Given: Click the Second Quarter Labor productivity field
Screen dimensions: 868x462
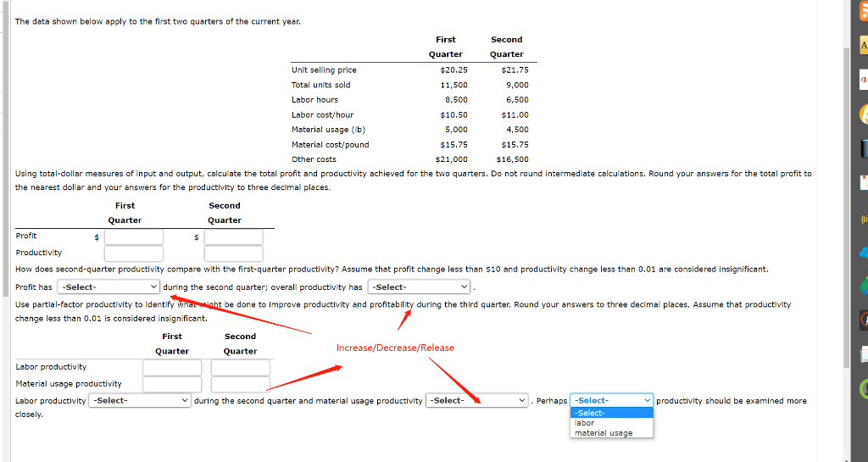Looking at the screenshot, I should point(240,367).
